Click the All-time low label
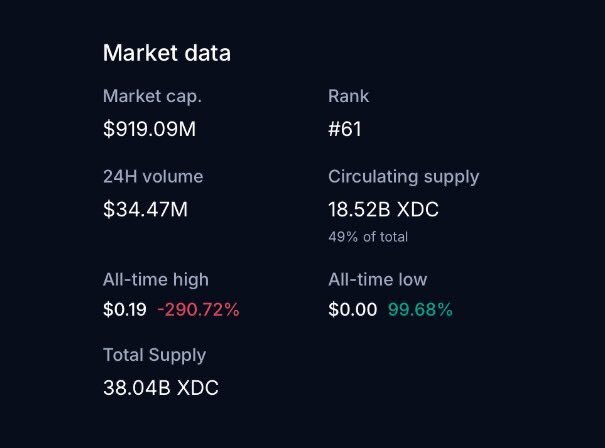 coord(377,280)
